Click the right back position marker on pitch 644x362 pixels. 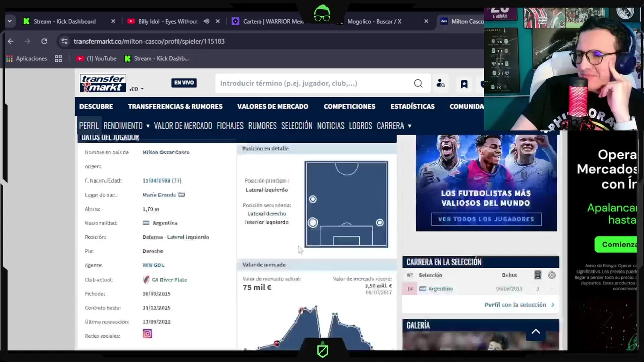pos(380,222)
